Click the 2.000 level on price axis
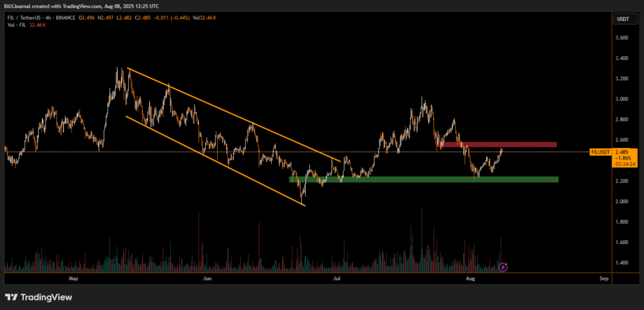 pyautogui.click(x=621, y=201)
